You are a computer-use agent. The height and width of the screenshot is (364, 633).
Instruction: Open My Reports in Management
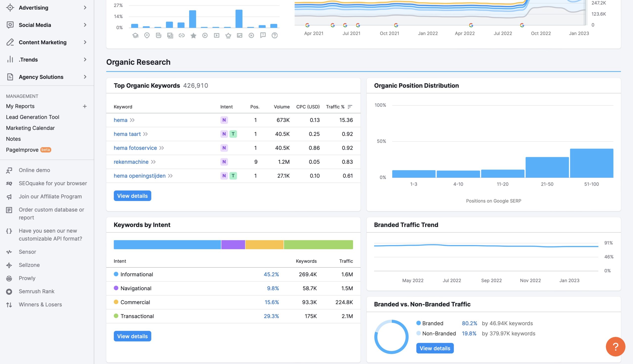click(x=20, y=106)
